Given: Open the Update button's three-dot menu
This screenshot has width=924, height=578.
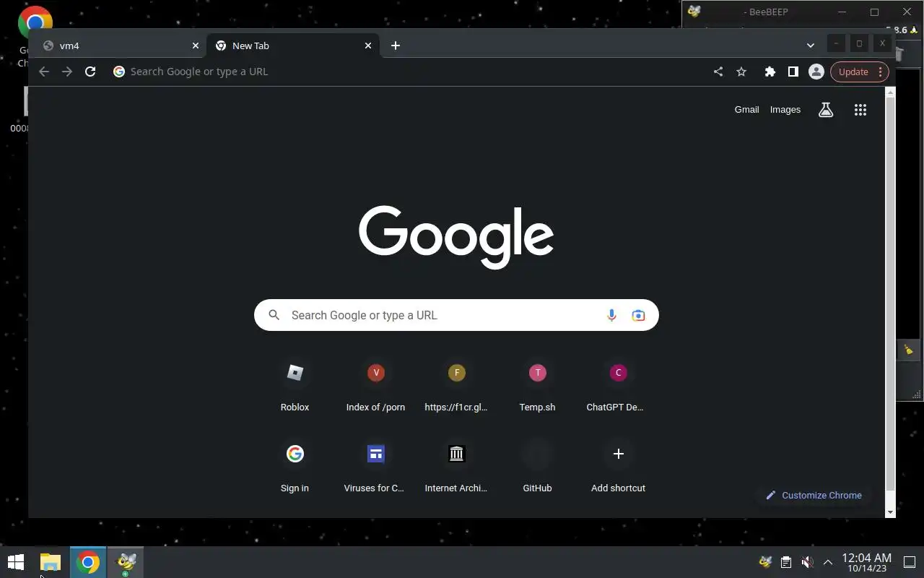Looking at the screenshot, I should point(880,72).
